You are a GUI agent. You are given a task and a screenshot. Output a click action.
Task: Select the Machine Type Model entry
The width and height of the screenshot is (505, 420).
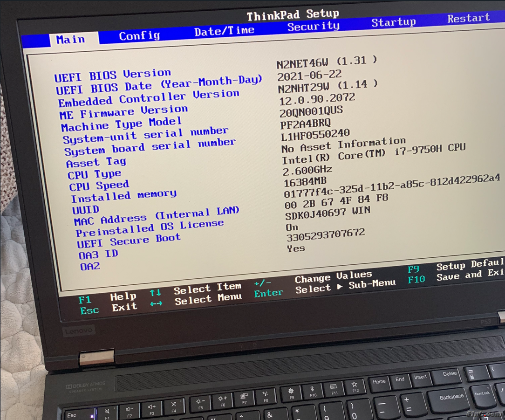[121, 124]
